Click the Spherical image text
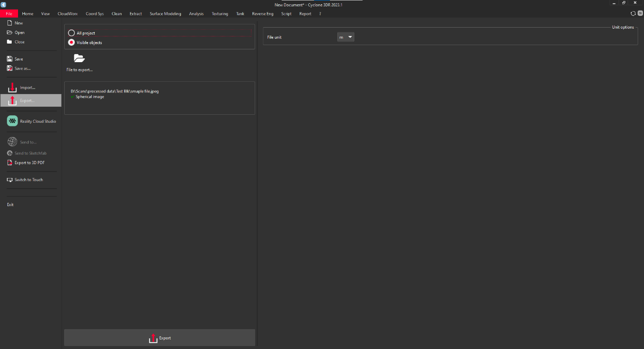Image resolution: width=644 pixels, height=349 pixels. [90, 97]
